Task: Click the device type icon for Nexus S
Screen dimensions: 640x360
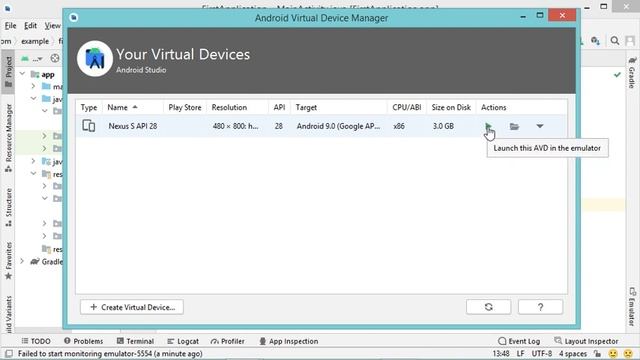Action: click(x=89, y=126)
